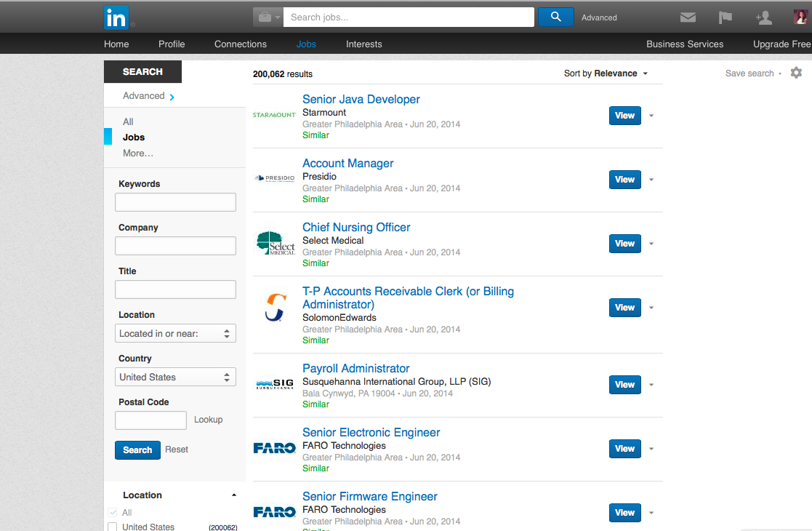The width and height of the screenshot is (812, 531).
Task: Open the Senior Java Developer job title
Action: pyautogui.click(x=361, y=99)
